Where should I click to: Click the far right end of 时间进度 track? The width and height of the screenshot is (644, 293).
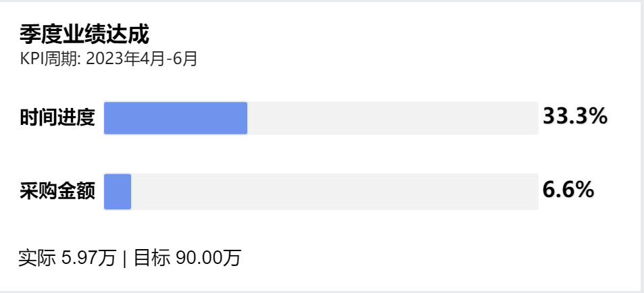coord(536,117)
